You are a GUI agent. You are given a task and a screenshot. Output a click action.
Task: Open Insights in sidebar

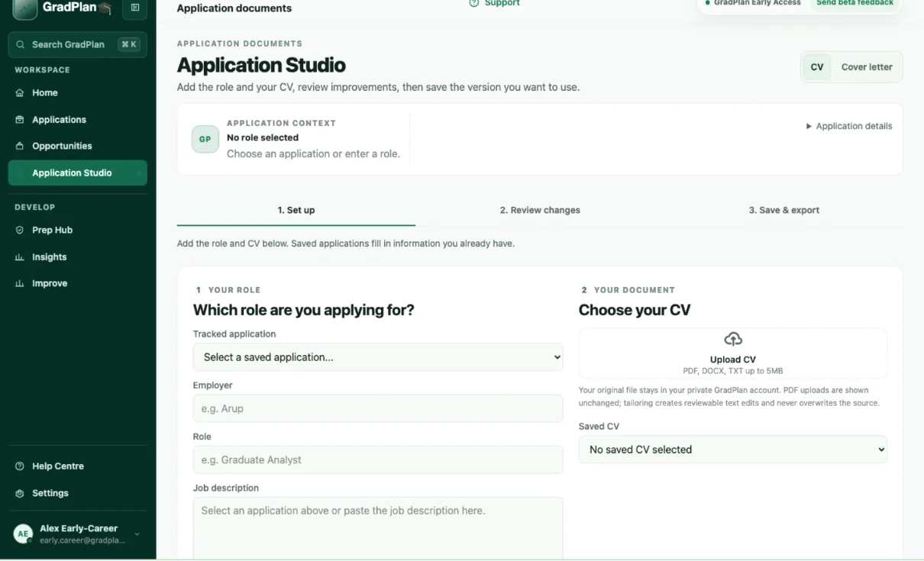77,257
